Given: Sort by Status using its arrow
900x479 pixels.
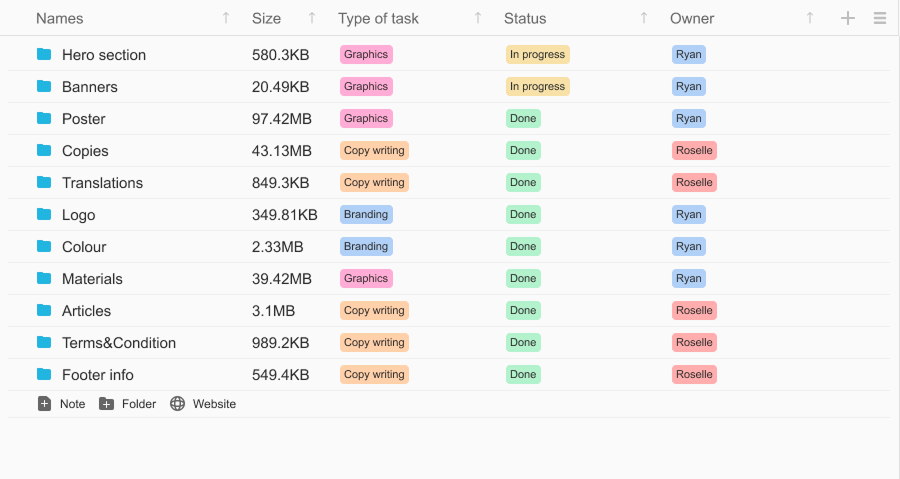Looking at the screenshot, I should (x=643, y=18).
